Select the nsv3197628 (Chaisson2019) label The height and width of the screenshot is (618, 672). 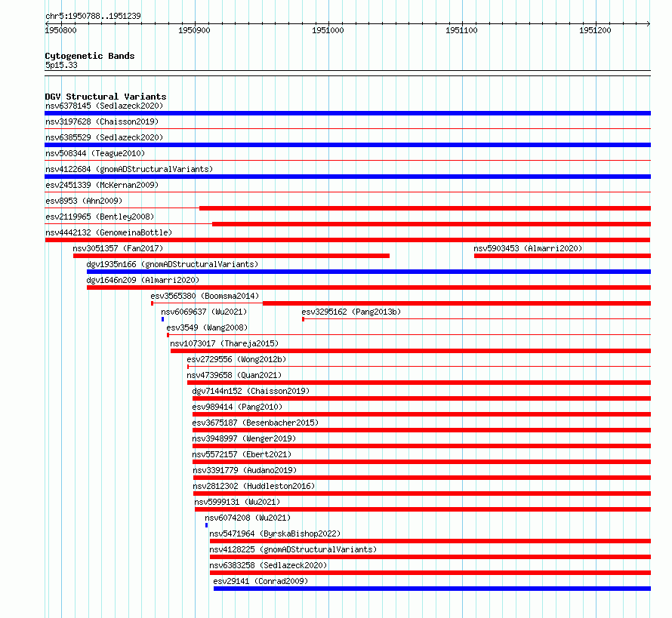click(x=102, y=121)
